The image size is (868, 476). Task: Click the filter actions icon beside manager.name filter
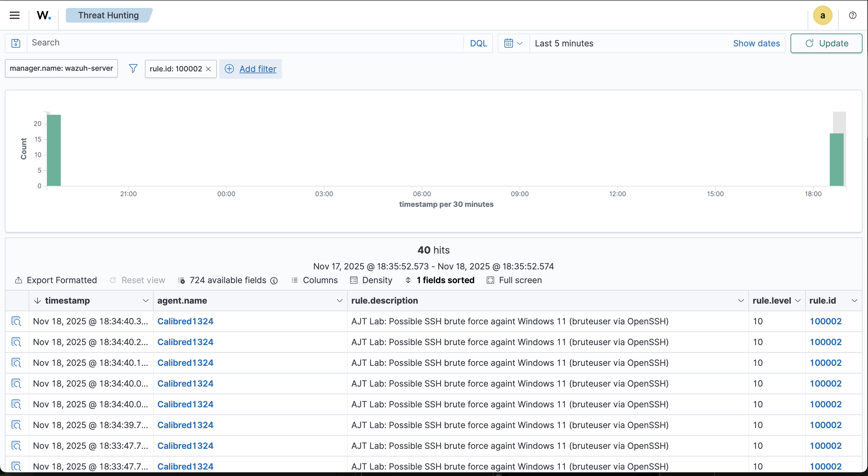pyautogui.click(x=133, y=68)
